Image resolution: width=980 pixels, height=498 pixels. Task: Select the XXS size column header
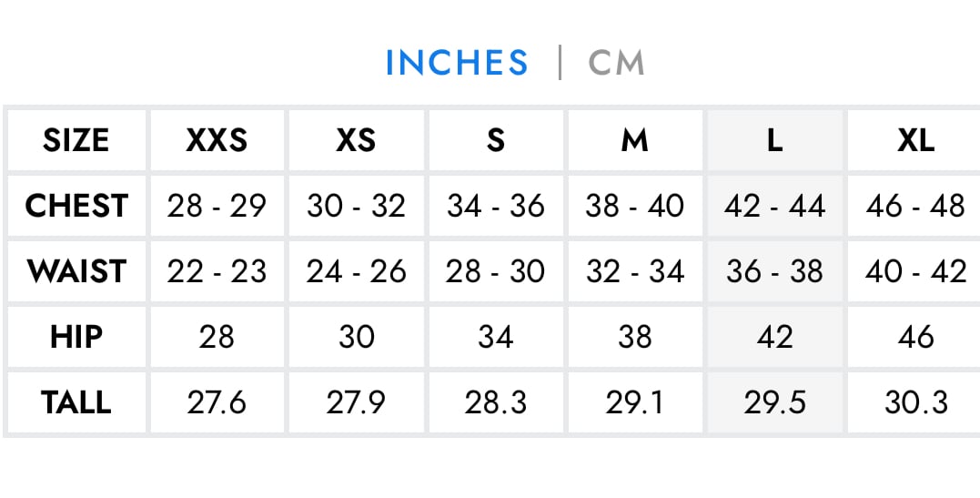[x=217, y=140]
